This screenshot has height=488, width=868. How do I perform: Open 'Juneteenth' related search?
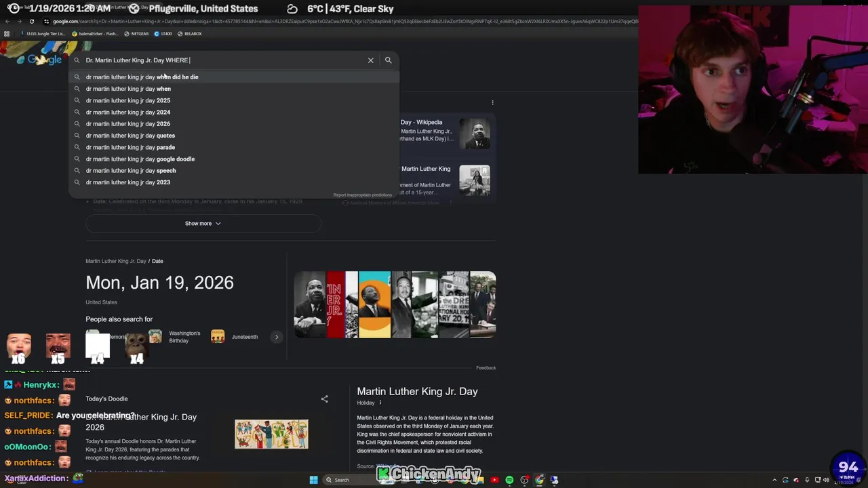coord(235,337)
